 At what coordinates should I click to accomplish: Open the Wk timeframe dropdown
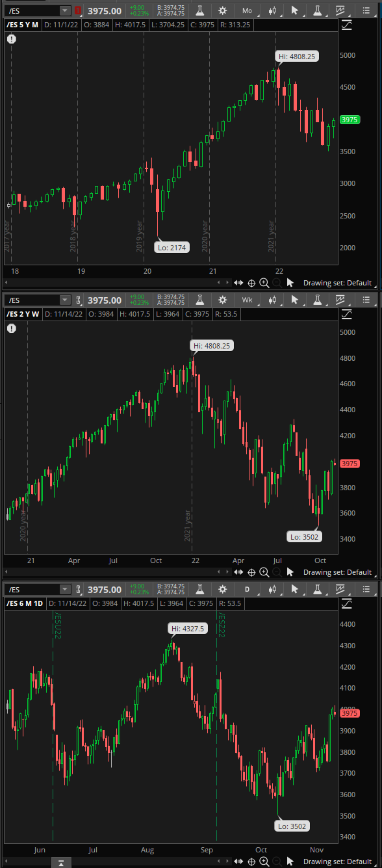(248, 300)
